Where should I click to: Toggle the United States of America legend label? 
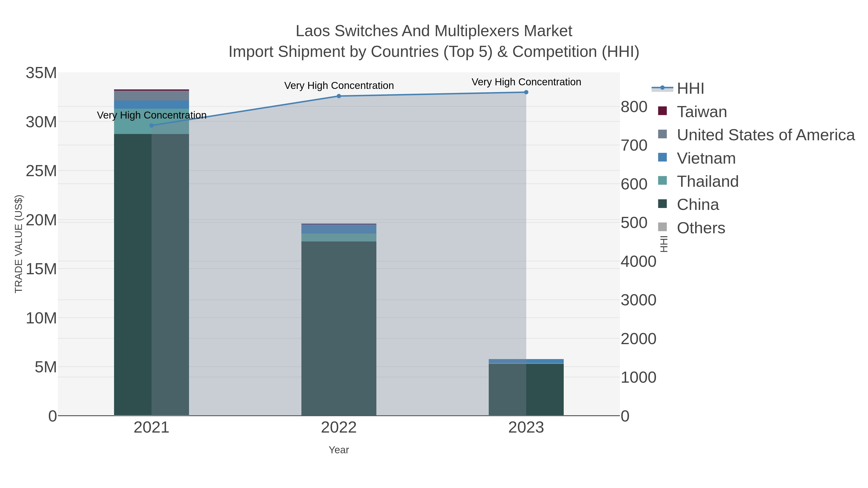(x=766, y=135)
